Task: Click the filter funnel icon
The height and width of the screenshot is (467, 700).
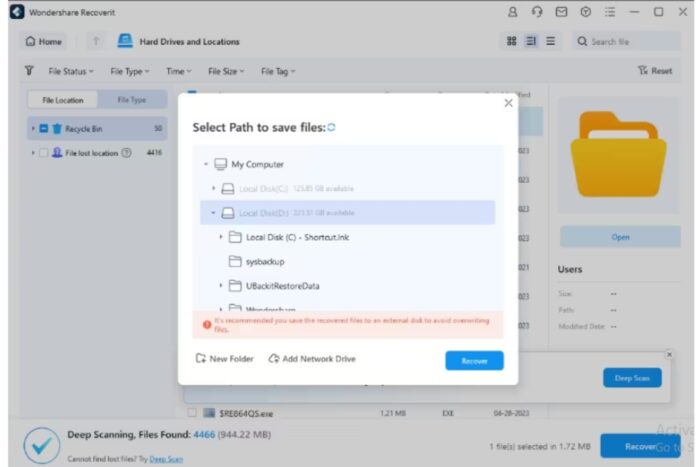Action: coord(29,71)
